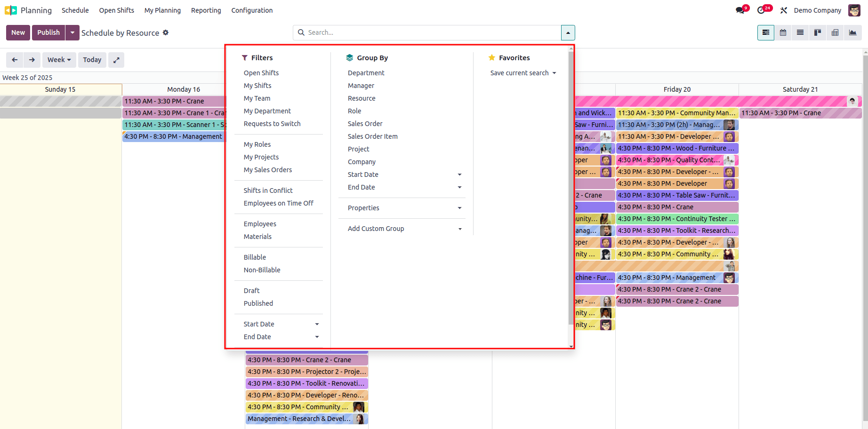The image size is (868, 429).
Task: Click the Today button
Action: pyautogui.click(x=92, y=60)
